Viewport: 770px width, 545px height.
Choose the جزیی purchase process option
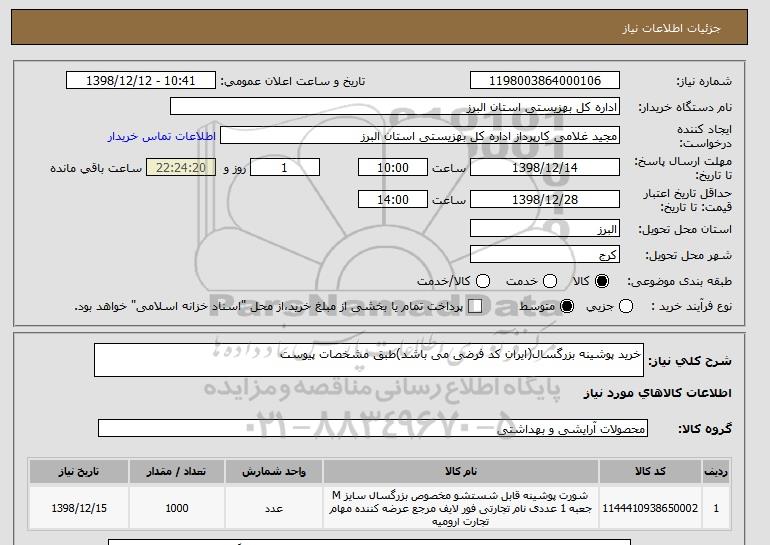626,306
